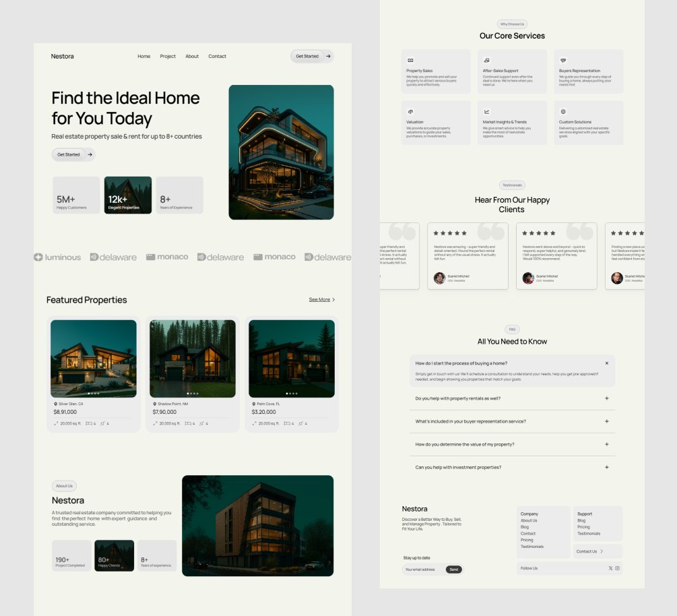Click the luminous brand logo
Viewport: 677px width, 616px height.
pos(57,257)
